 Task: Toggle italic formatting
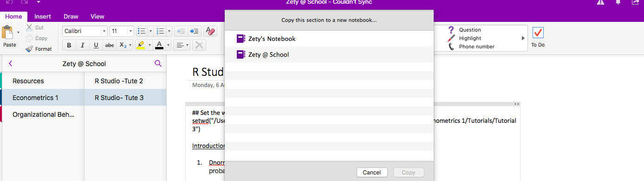[x=83, y=45]
